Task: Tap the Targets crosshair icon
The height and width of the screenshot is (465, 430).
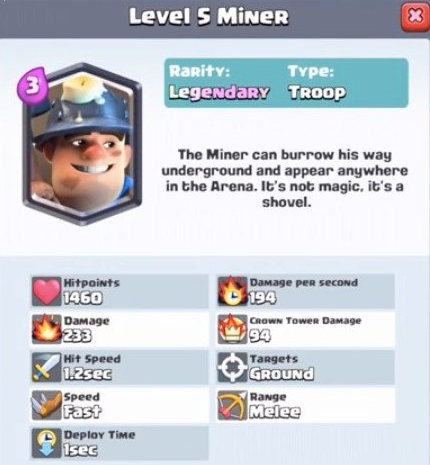Action: [233, 368]
